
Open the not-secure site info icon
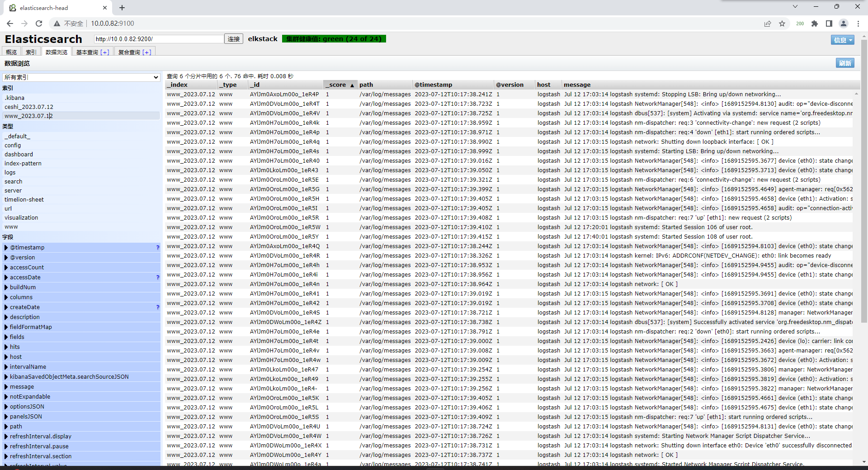pos(57,23)
